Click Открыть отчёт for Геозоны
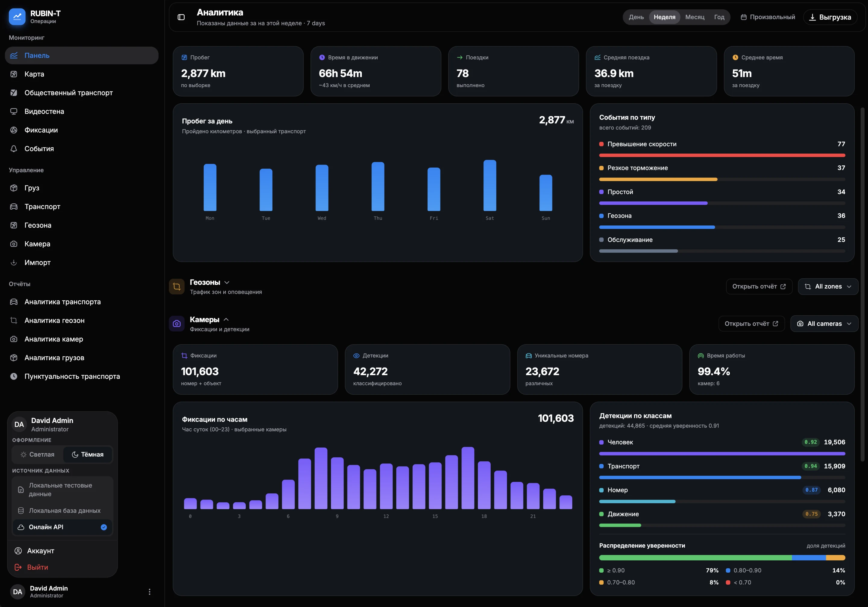868x607 pixels. 759,286
